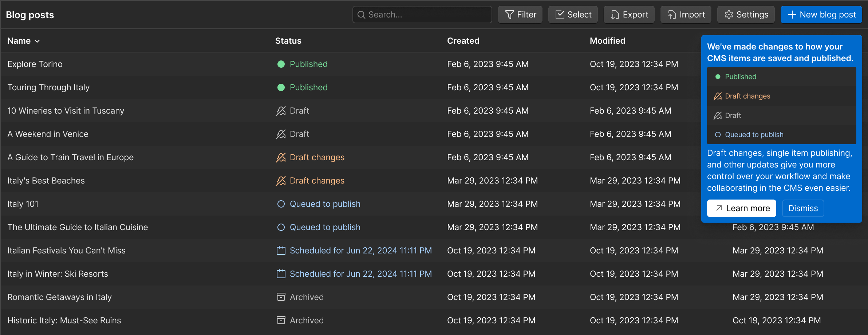Open Settings using the gear icon
This screenshot has width=868, height=335.
[729, 15]
